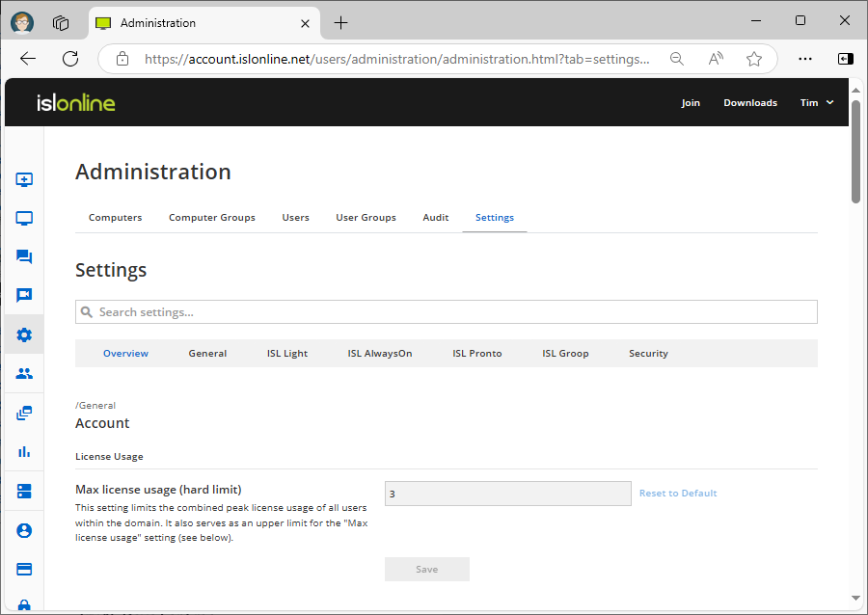
Task: Select the video meeting icon in sidebar
Action: (24, 295)
